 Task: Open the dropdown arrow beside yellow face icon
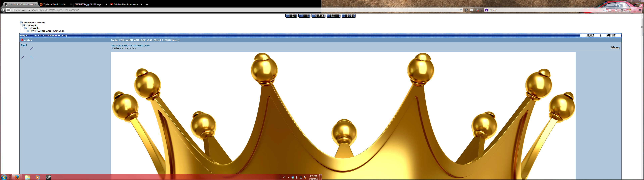click(x=634, y=10)
